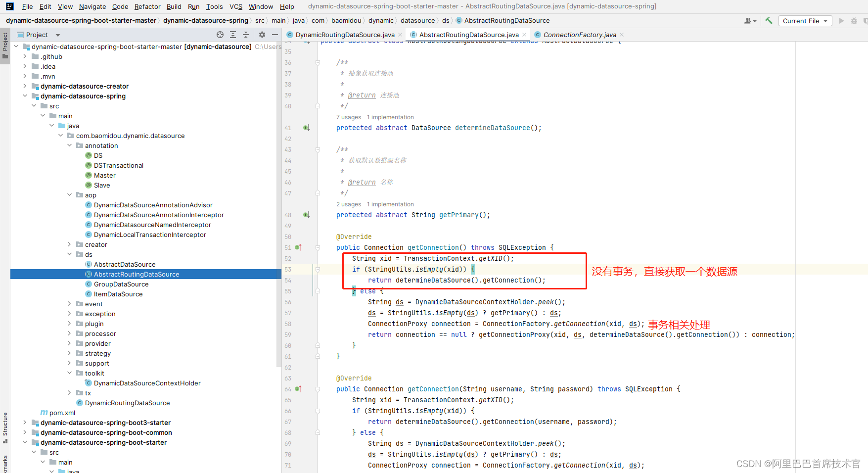Open the Refactor menu
The width and height of the screenshot is (868, 473).
point(147,6)
